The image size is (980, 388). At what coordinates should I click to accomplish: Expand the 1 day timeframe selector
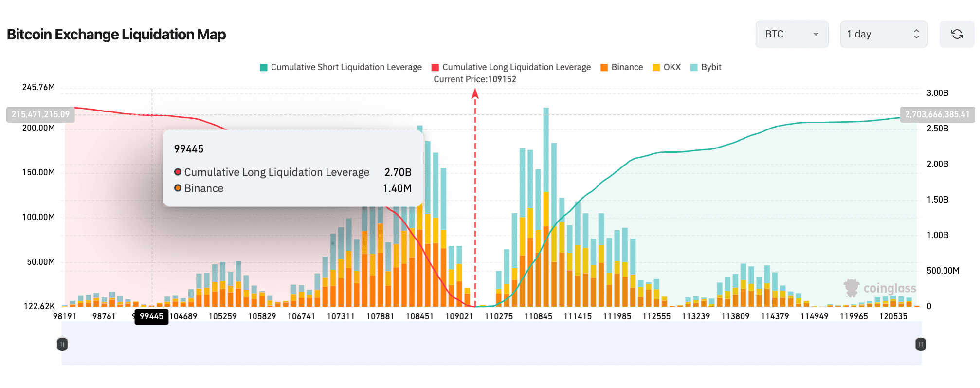click(884, 34)
